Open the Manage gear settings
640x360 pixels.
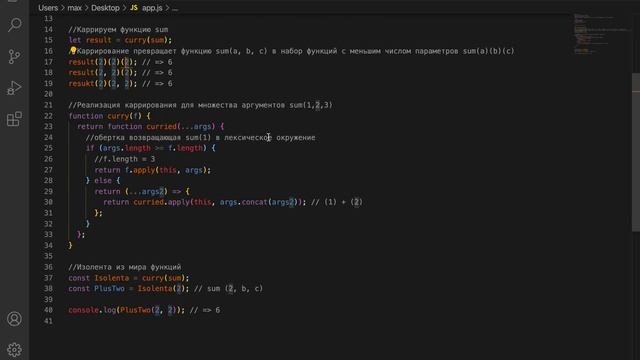[x=14, y=350]
